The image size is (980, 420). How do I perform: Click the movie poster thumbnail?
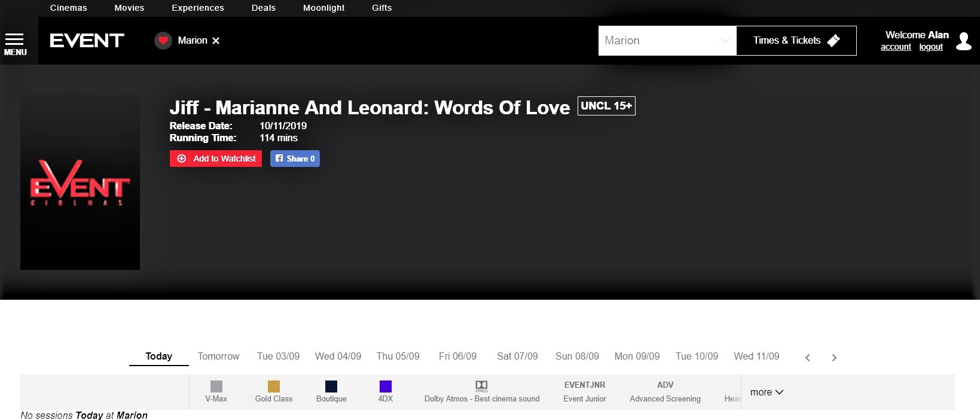pyautogui.click(x=80, y=182)
